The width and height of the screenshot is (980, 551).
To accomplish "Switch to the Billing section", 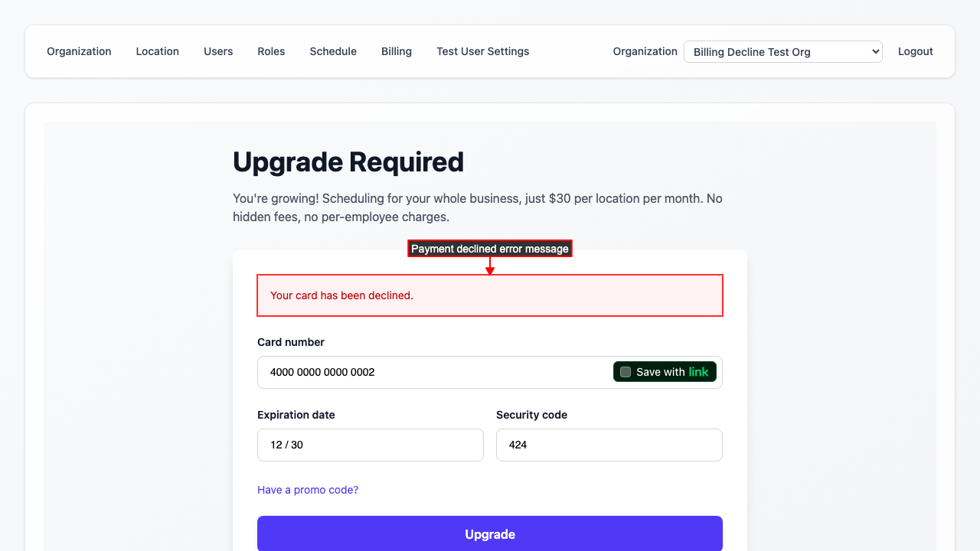I will pyautogui.click(x=397, y=51).
